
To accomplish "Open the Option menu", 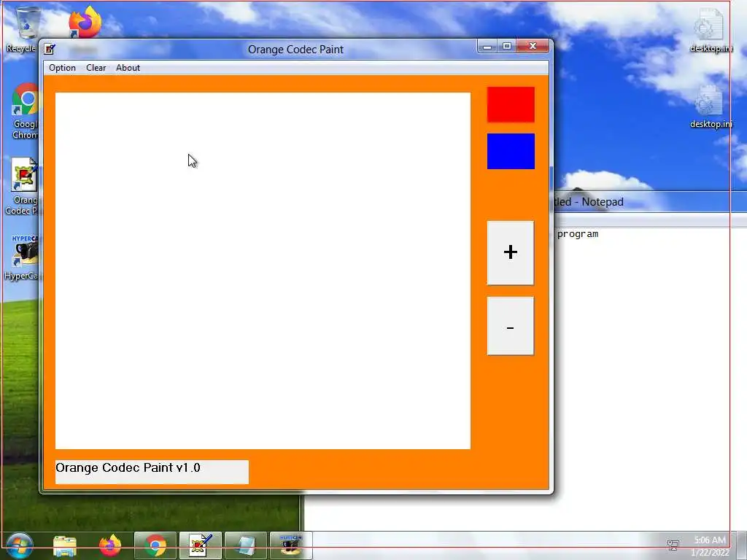I will (x=63, y=68).
